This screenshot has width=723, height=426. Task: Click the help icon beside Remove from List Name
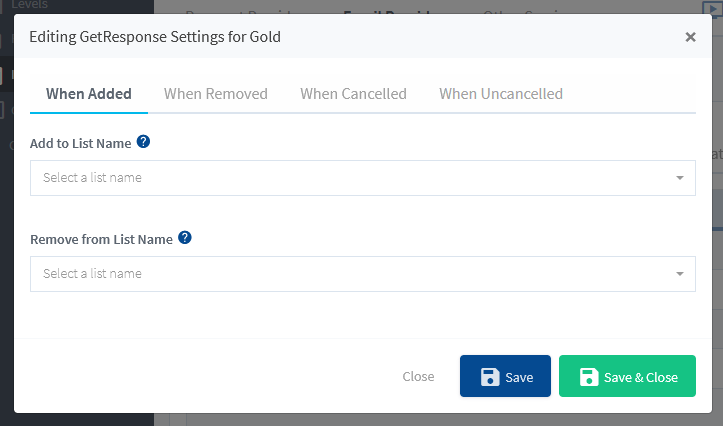pyautogui.click(x=185, y=237)
